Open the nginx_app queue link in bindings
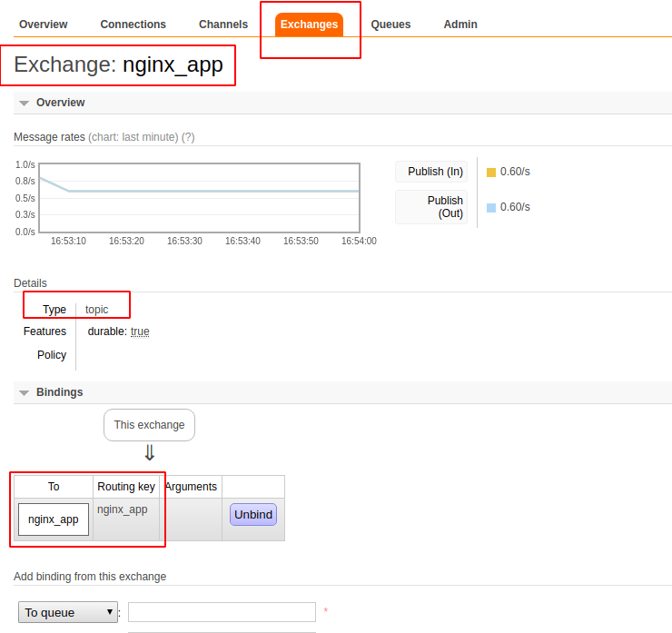672x633 pixels. coord(54,519)
